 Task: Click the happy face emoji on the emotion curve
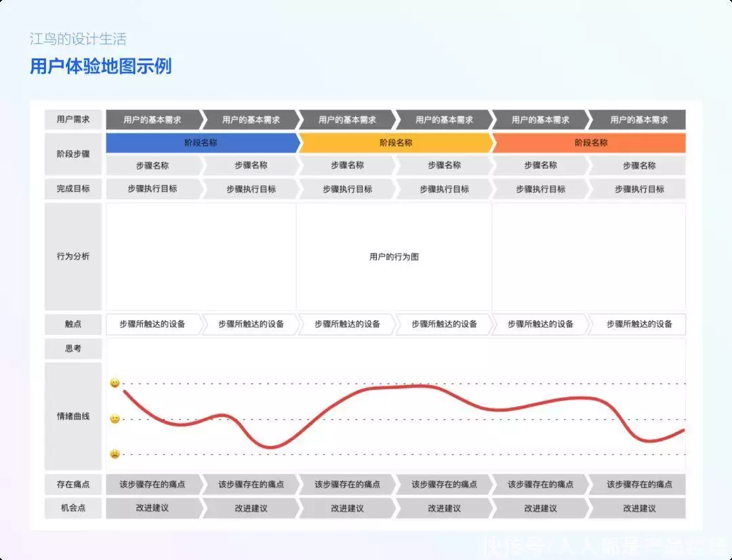coord(115,383)
